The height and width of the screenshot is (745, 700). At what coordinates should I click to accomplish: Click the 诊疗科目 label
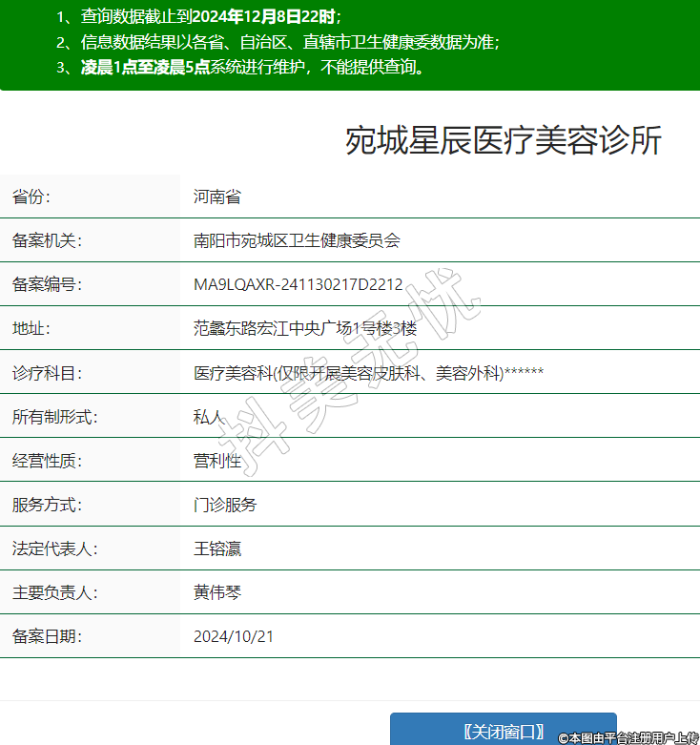(x=47, y=372)
